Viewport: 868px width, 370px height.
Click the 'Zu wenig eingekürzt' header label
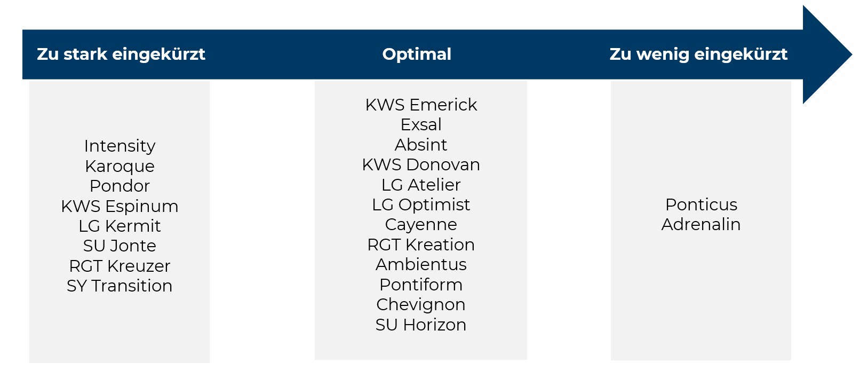pyautogui.click(x=698, y=54)
